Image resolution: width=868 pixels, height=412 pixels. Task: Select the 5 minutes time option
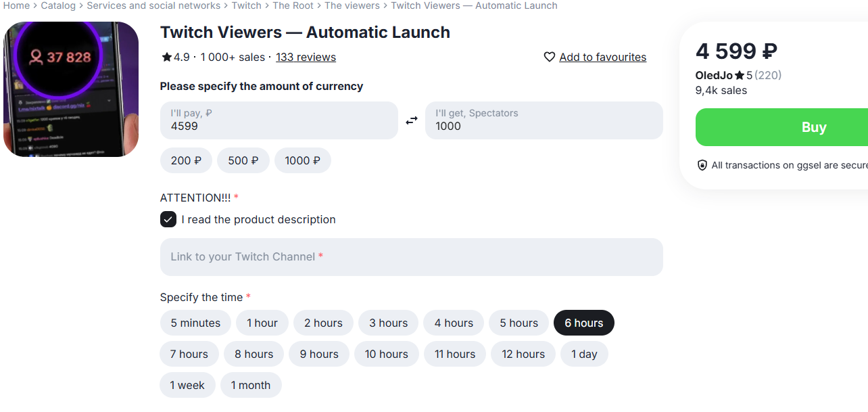coord(195,323)
